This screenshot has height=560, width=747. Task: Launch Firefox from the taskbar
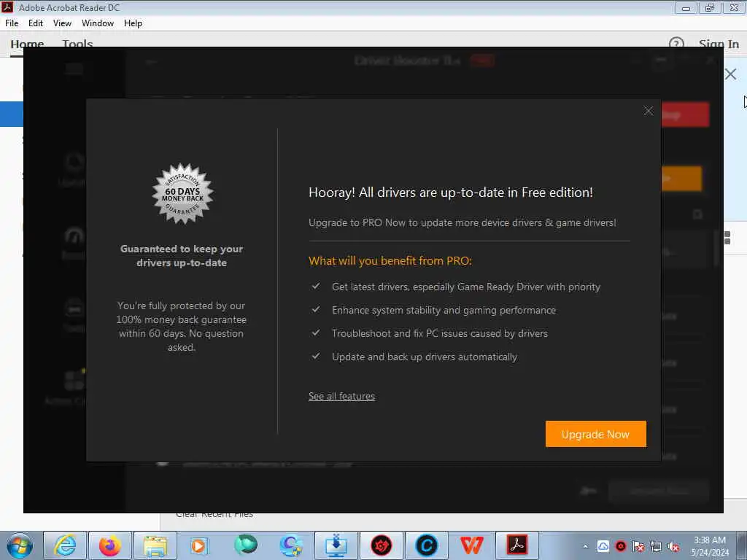point(110,545)
